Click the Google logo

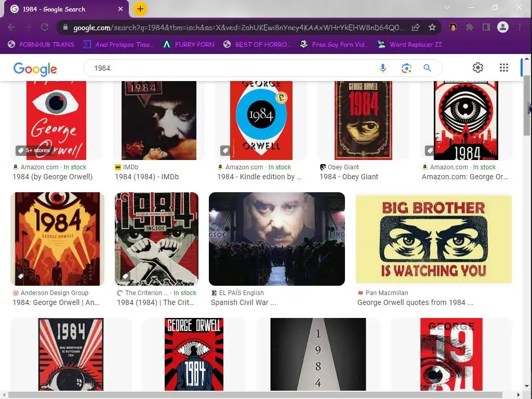click(35, 69)
